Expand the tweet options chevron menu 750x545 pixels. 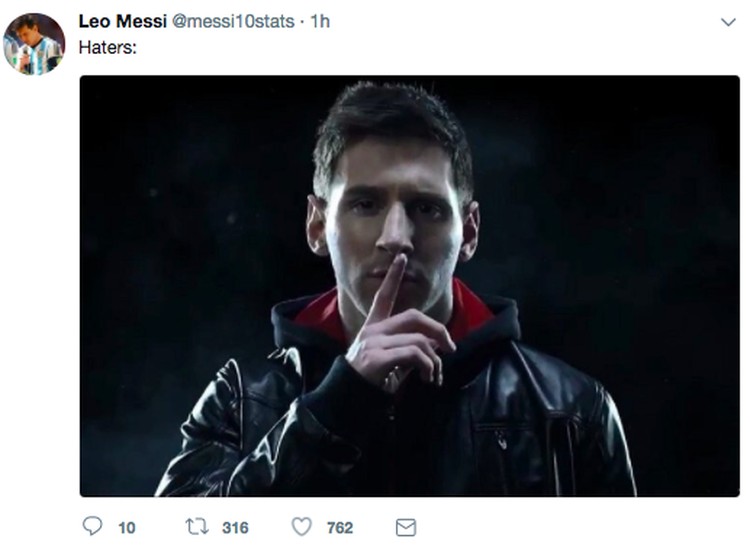(x=728, y=22)
